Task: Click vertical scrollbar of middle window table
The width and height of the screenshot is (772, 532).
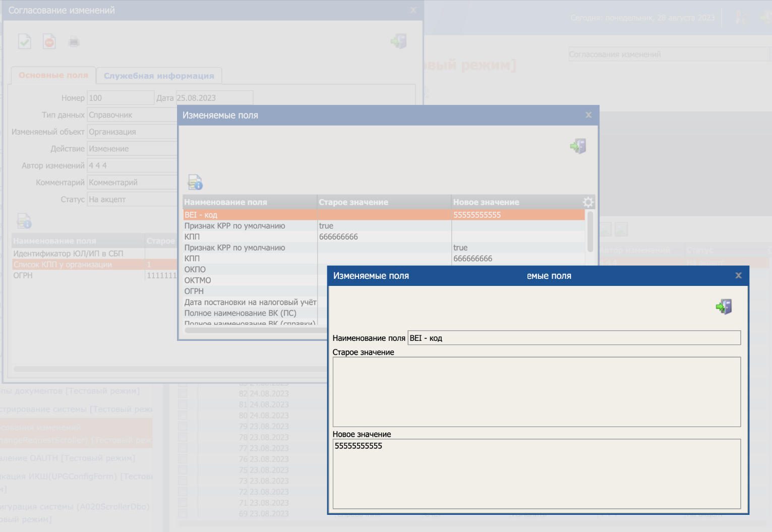Action: click(590, 231)
